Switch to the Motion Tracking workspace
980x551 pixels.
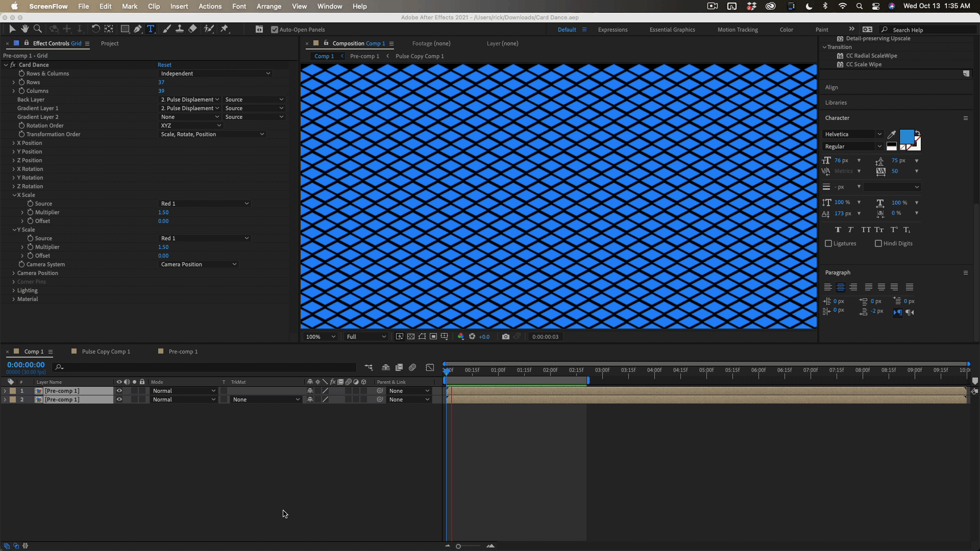737,30
